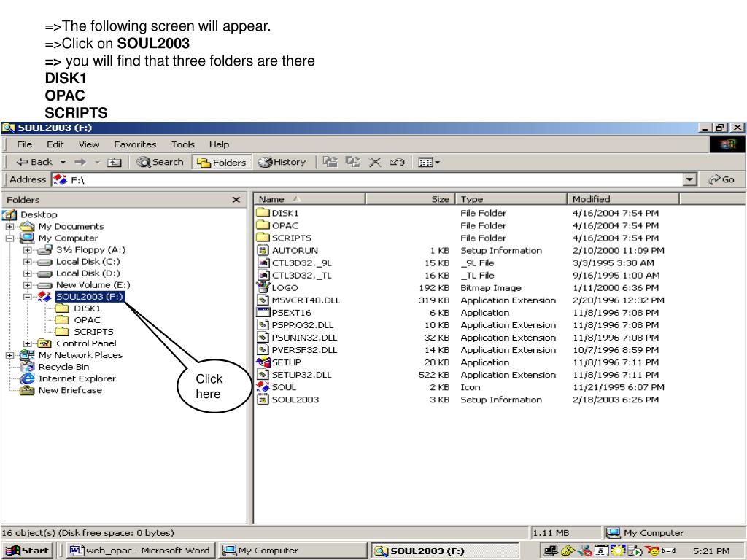Image resolution: width=747 pixels, height=560 pixels.
Task: Sort by Name column header
Action: pos(309,199)
